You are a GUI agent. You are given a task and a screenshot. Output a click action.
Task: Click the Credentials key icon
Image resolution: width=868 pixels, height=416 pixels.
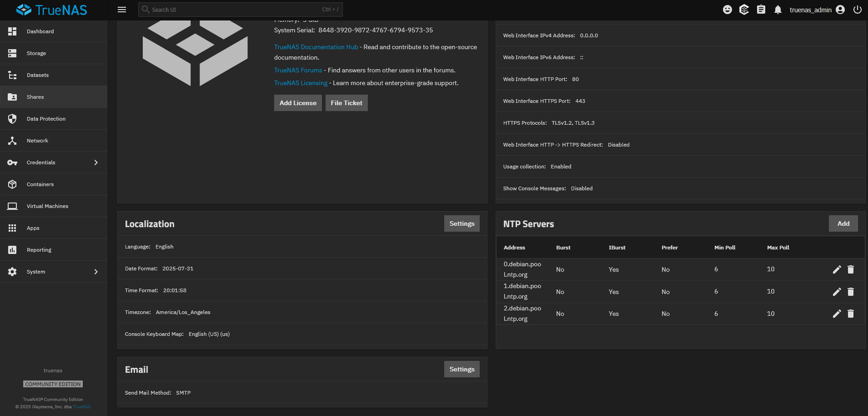[12, 162]
